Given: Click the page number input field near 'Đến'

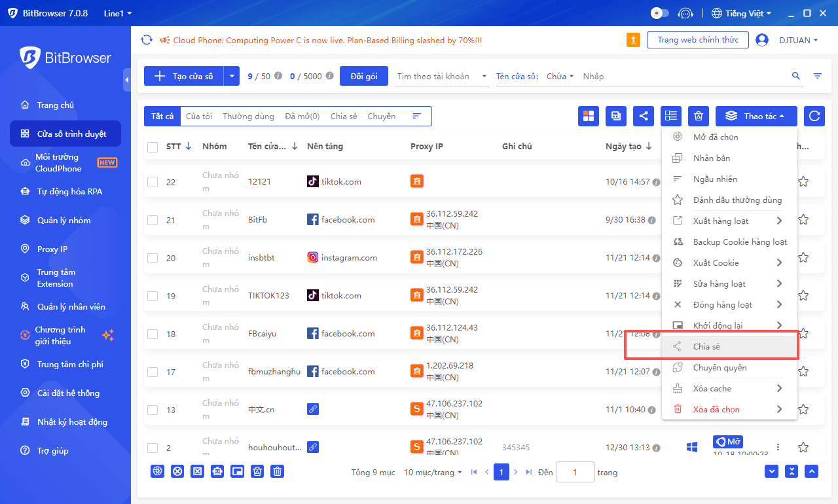Looking at the screenshot, I should pyautogui.click(x=575, y=472).
